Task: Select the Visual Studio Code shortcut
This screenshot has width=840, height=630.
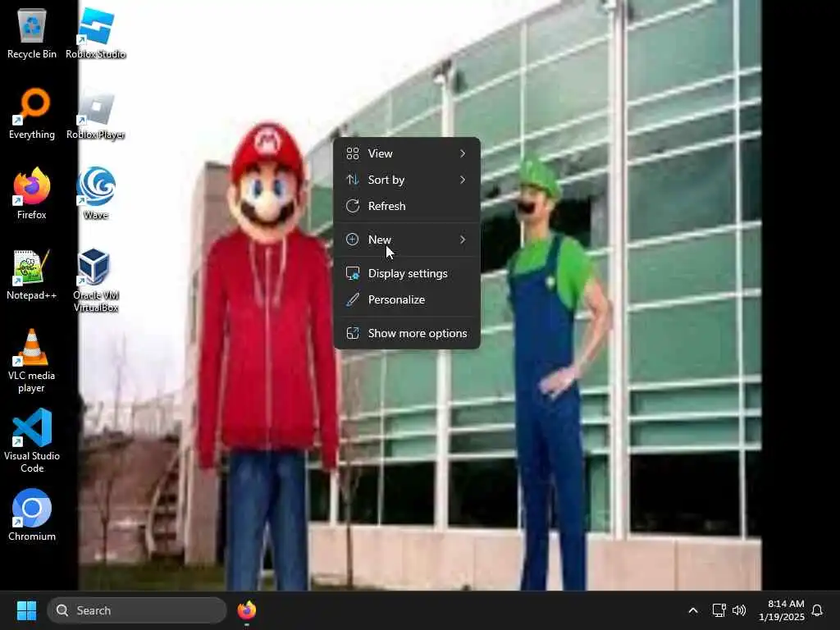Action: coord(32,441)
